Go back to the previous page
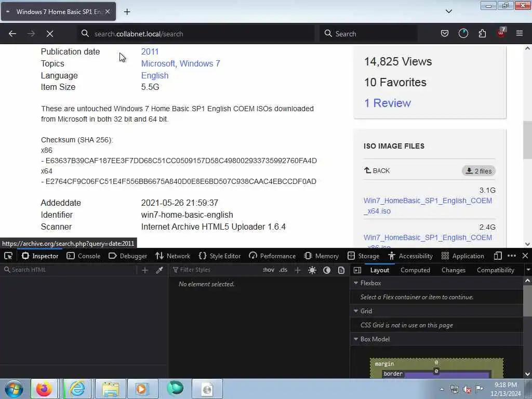This screenshot has height=399, width=532. pyautogui.click(x=12, y=34)
